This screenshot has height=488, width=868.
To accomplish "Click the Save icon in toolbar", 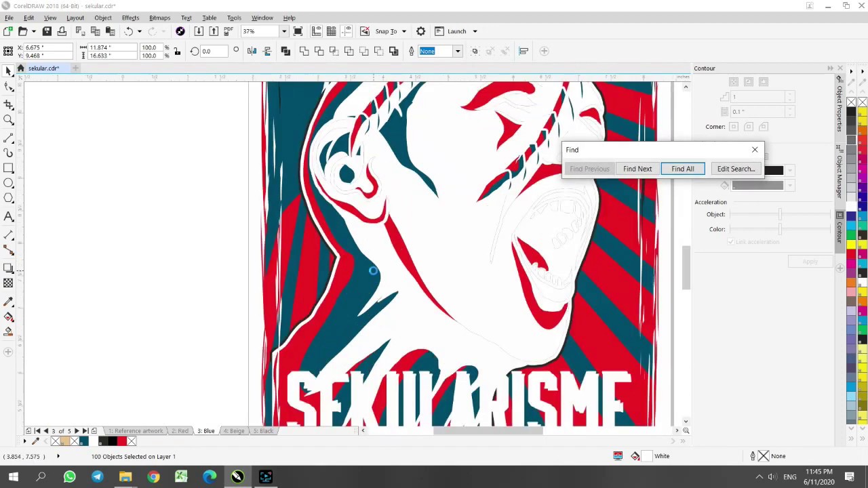I will pos(47,31).
